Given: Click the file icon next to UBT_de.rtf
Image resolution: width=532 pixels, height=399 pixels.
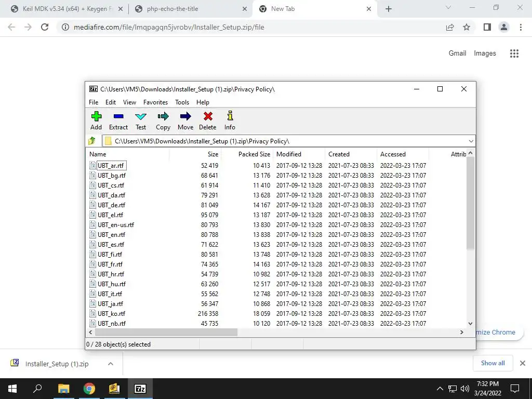Looking at the screenshot, I should (92, 205).
